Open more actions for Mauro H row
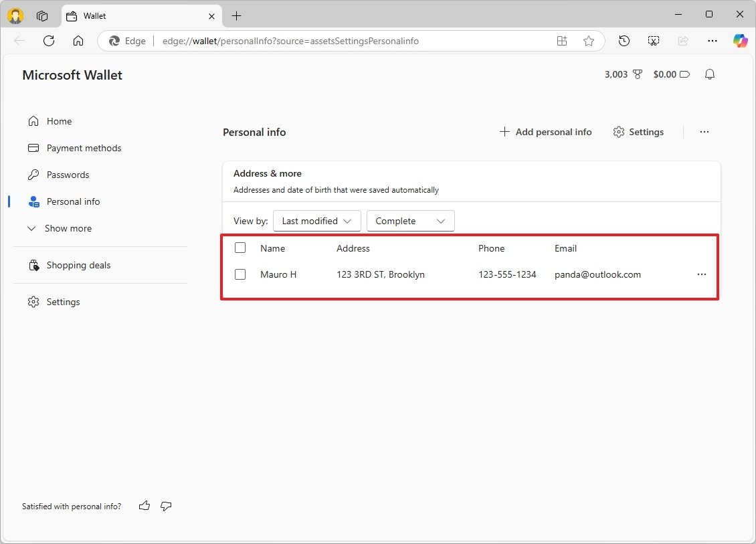Image resolution: width=756 pixels, height=544 pixels. [702, 274]
